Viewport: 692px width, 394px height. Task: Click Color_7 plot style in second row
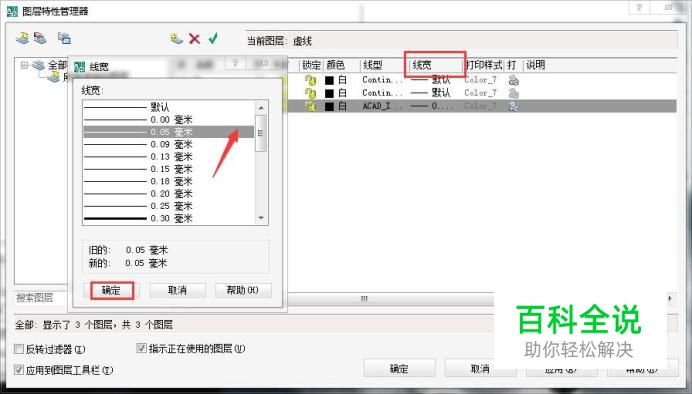(x=481, y=93)
